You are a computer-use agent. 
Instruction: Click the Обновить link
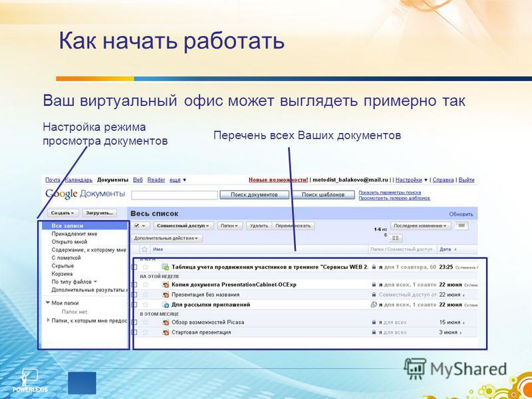tap(461, 214)
